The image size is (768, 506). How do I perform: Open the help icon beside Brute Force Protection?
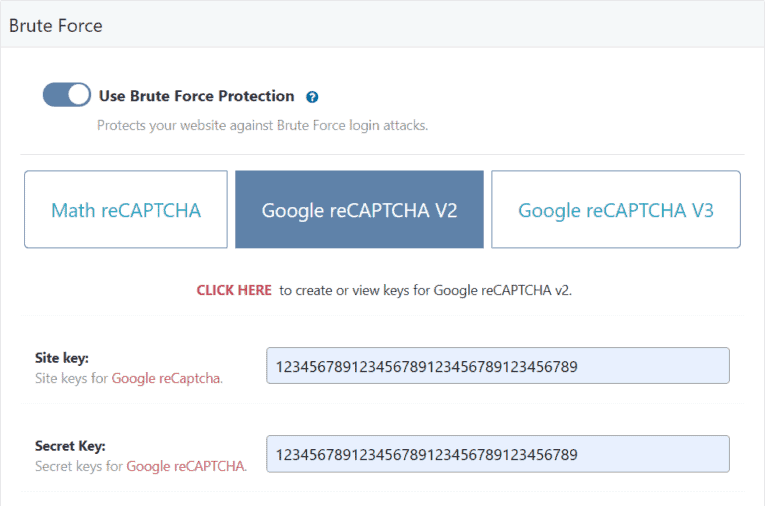312,97
